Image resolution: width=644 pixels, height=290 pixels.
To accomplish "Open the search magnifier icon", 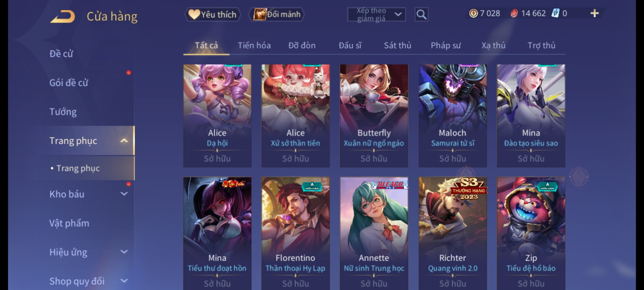I will pyautogui.click(x=421, y=15).
